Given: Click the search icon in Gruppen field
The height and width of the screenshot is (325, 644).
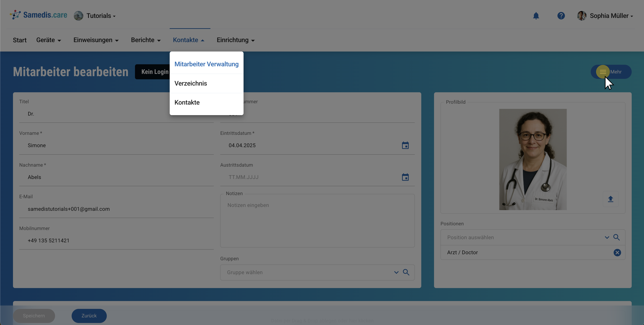Looking at the screenshot, I should [x=406, y=272].
